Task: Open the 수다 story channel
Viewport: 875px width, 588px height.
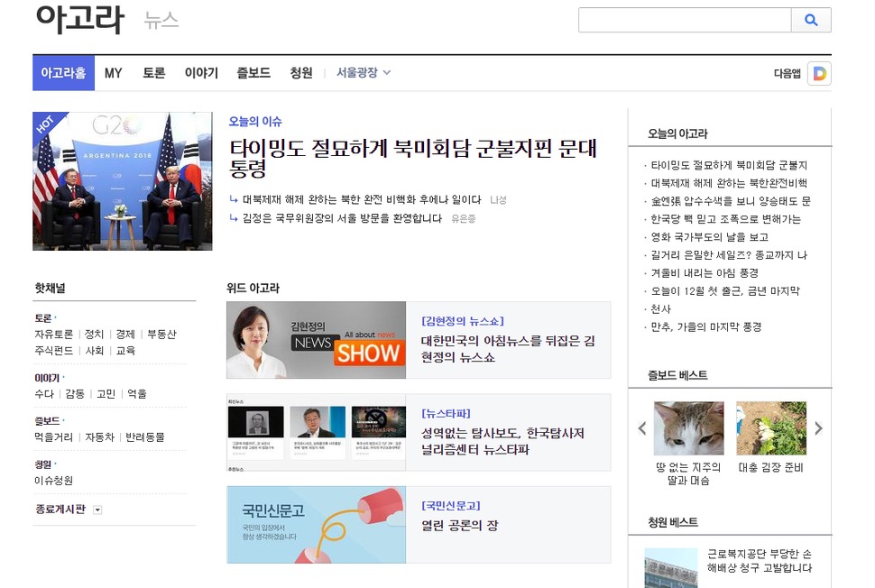Action: point(44,394)
